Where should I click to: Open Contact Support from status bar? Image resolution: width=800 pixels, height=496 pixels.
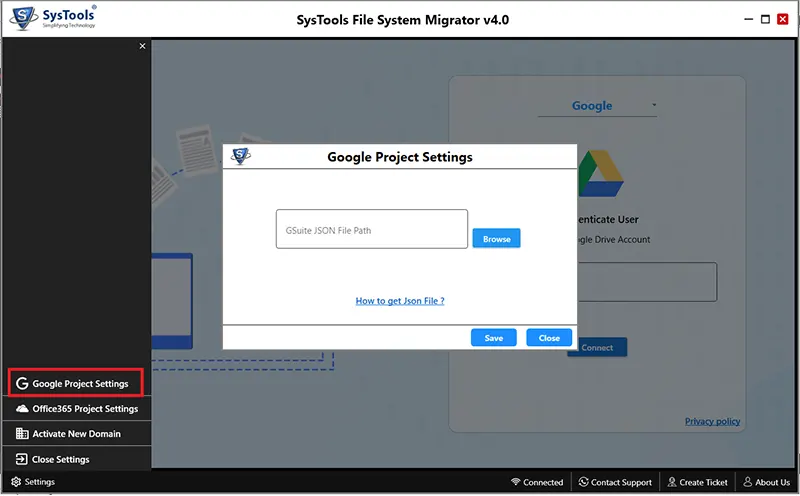tap(615, 482)
